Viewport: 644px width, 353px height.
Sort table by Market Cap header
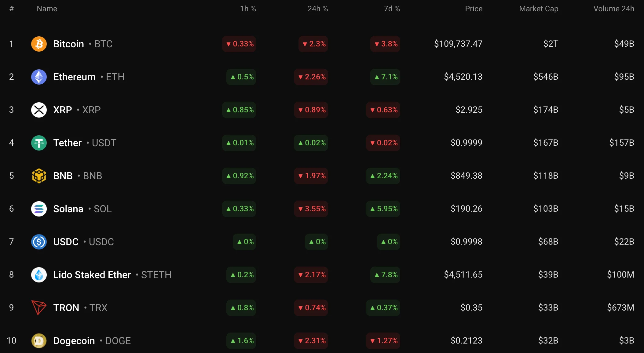coord(538,9)
